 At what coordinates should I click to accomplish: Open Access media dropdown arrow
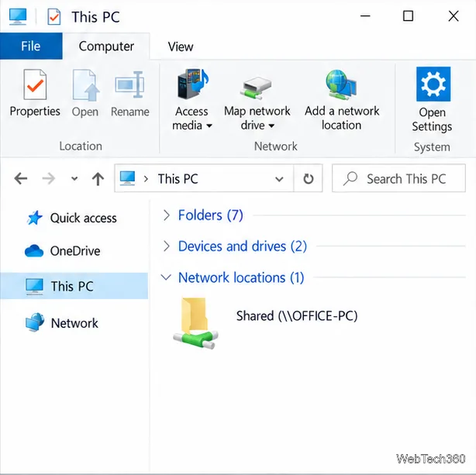[x=209, y=126]
